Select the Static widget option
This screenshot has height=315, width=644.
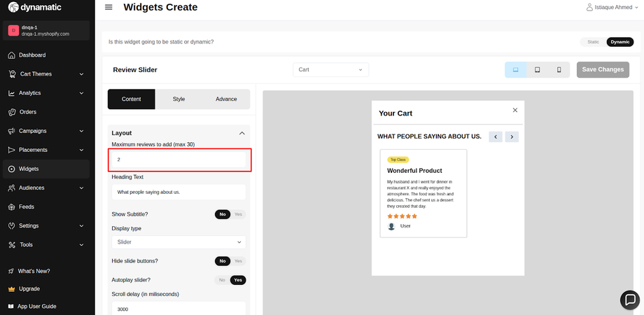pyautogui.click(x=593, y=42)
